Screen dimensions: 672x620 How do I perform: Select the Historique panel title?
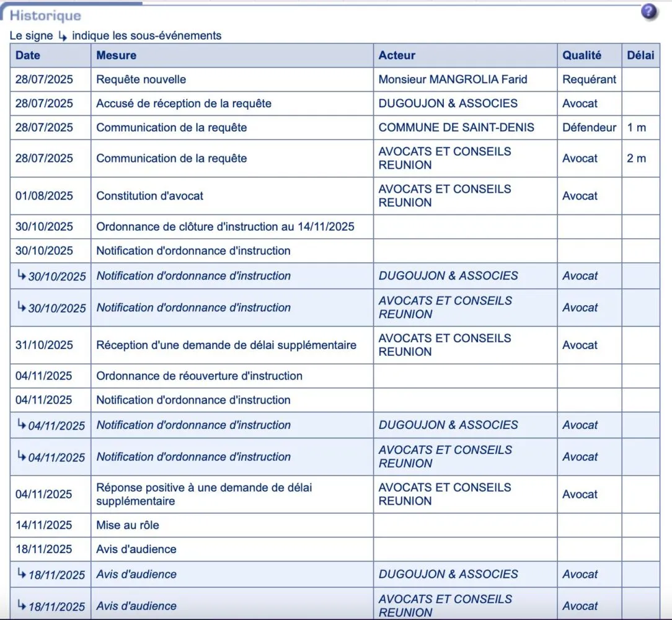[x=45, y=15]
